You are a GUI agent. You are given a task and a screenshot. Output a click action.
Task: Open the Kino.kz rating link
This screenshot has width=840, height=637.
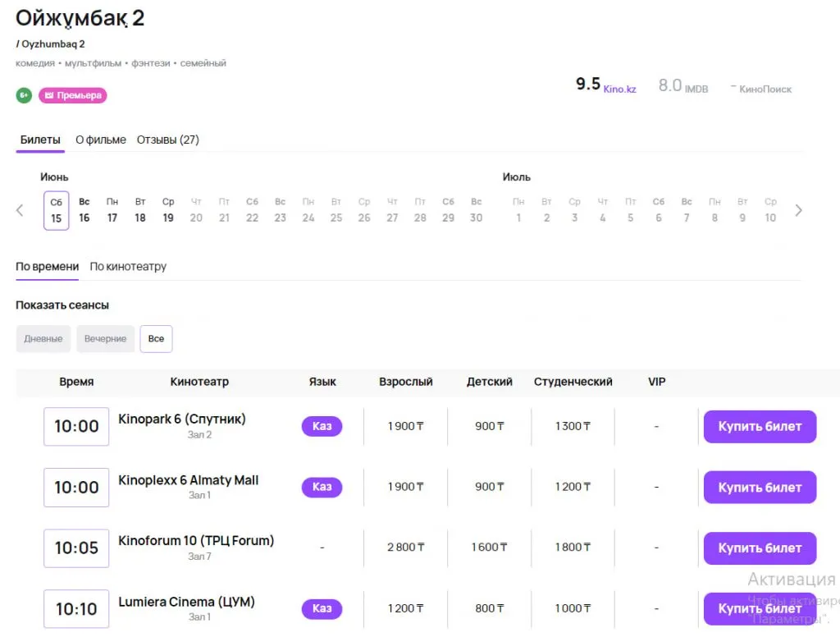click(x=619, y=89)
